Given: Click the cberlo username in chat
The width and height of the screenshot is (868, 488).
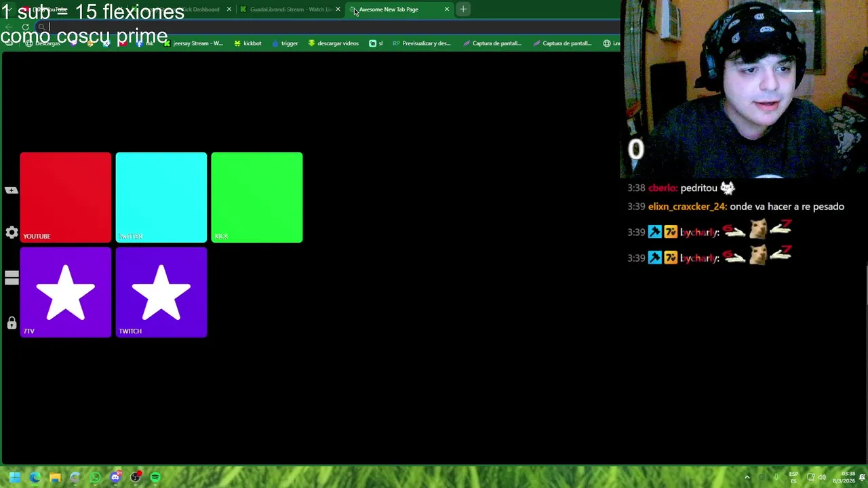Looking at the screenshot, I should click(x=662, y=188).
